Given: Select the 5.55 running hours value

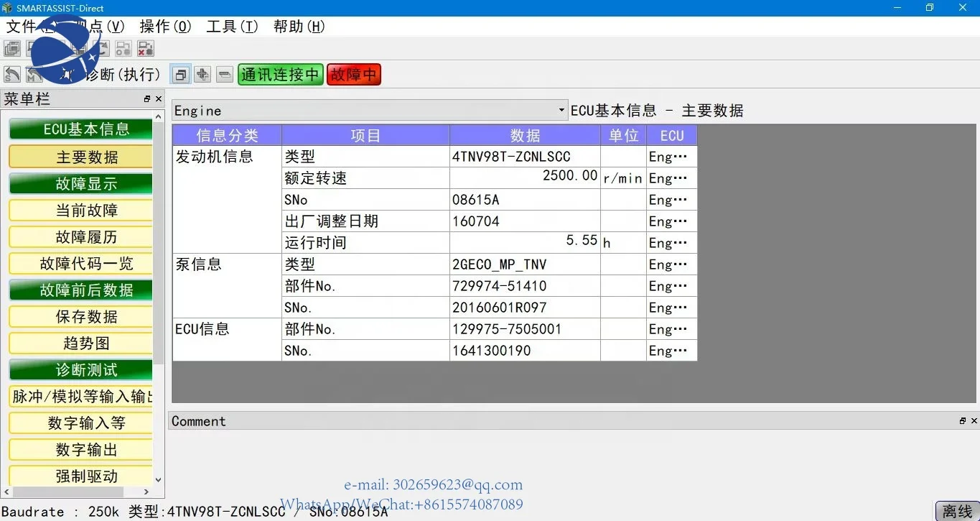Looking at the screenshot, I should 525,243.
